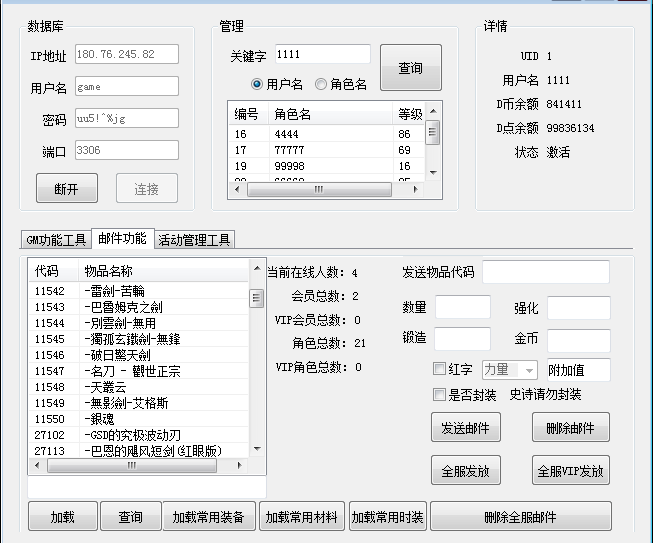Load common equipment with 加载常用装备
Viewport: 653px width, 543px height.
(x=208, y=517)
